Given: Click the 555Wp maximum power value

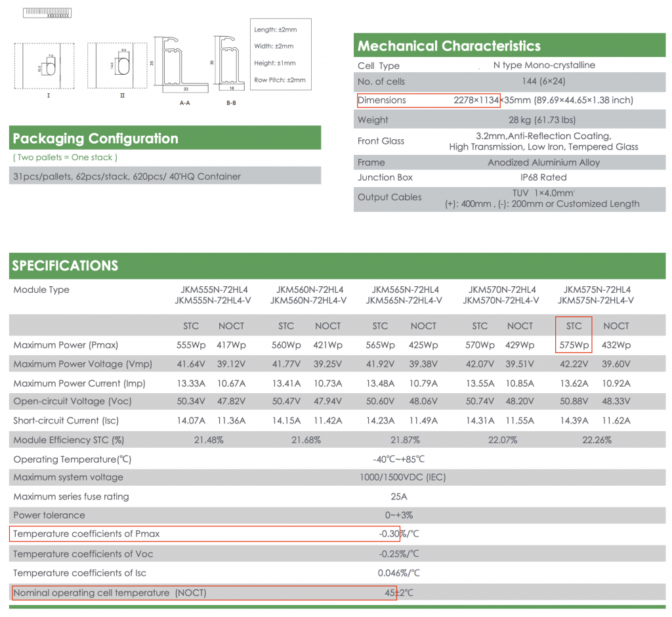Looking at the screenshot, I should [x=191, y=345].
